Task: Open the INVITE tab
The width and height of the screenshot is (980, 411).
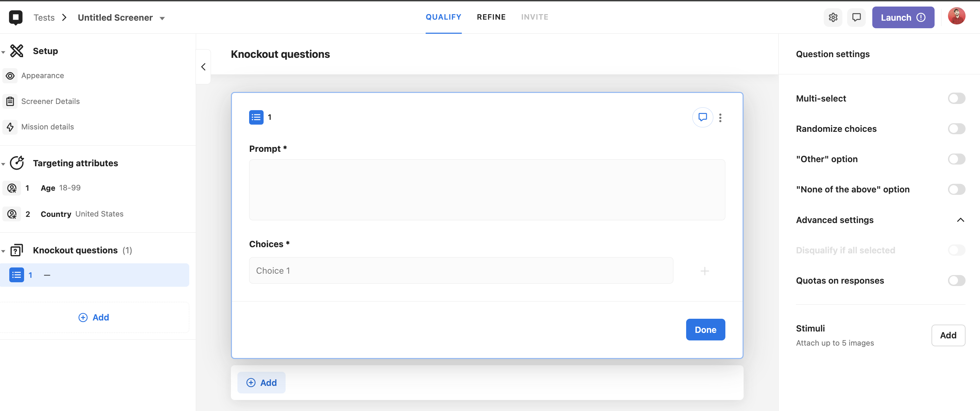Action: pos(534,17)
